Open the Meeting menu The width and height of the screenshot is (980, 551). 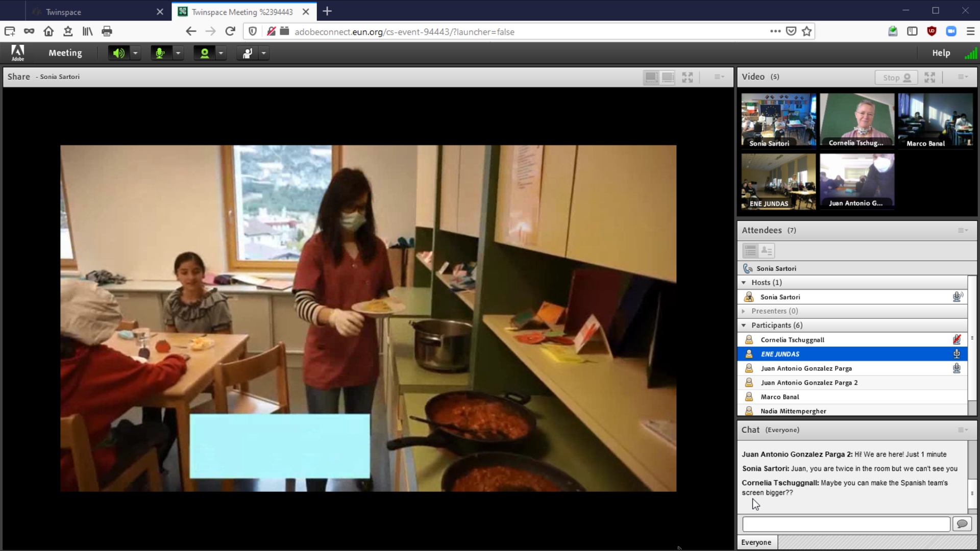65,53
